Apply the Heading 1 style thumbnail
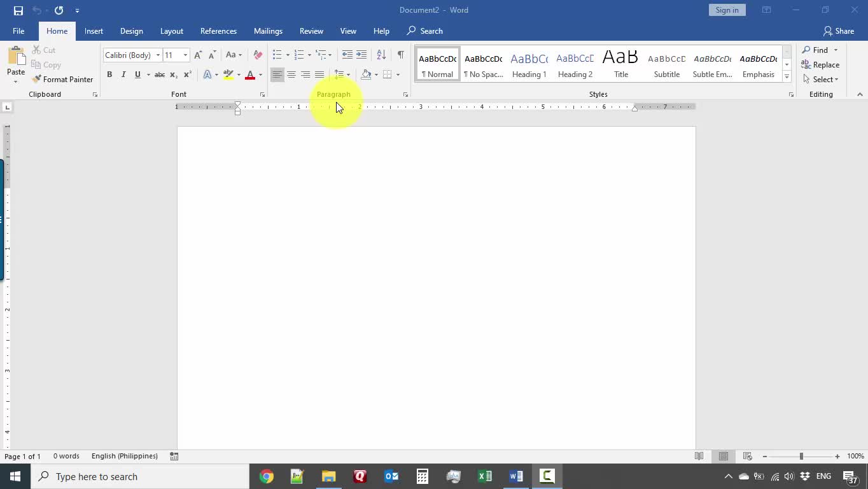Screen dimensions: 868x489 (x=529, y=65)
